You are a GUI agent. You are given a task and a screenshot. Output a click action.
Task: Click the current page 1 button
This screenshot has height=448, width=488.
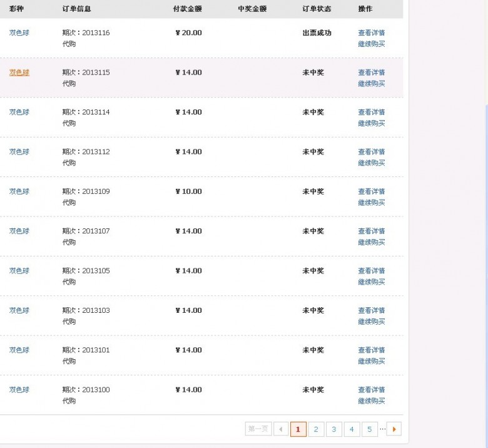pos(298,429)
